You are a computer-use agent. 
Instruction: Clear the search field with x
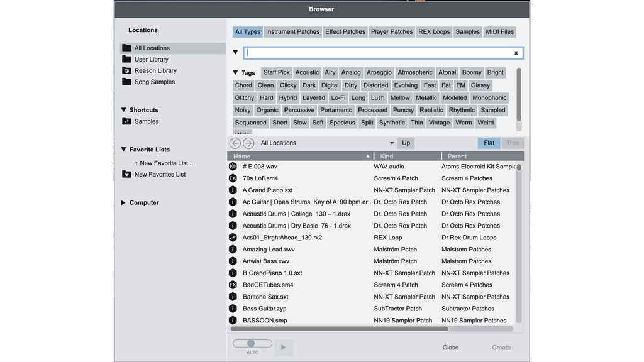click(x=516, y=53)
